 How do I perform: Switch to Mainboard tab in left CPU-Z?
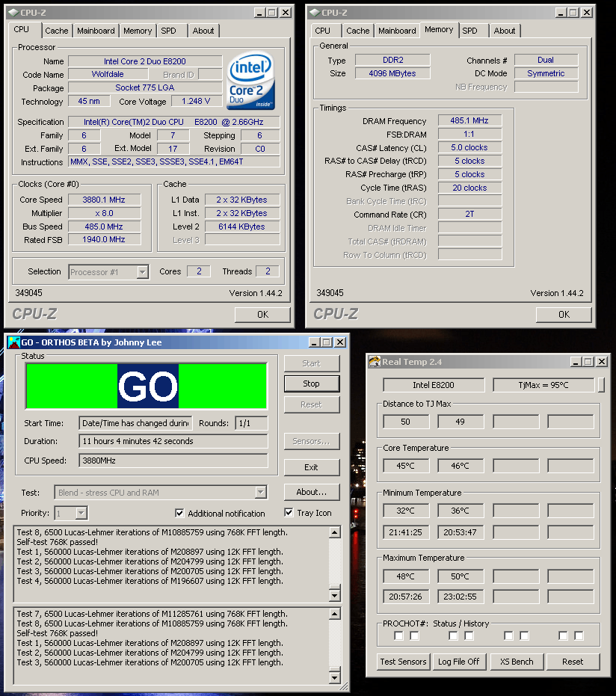pyautogui.click(x=96, y=31)
